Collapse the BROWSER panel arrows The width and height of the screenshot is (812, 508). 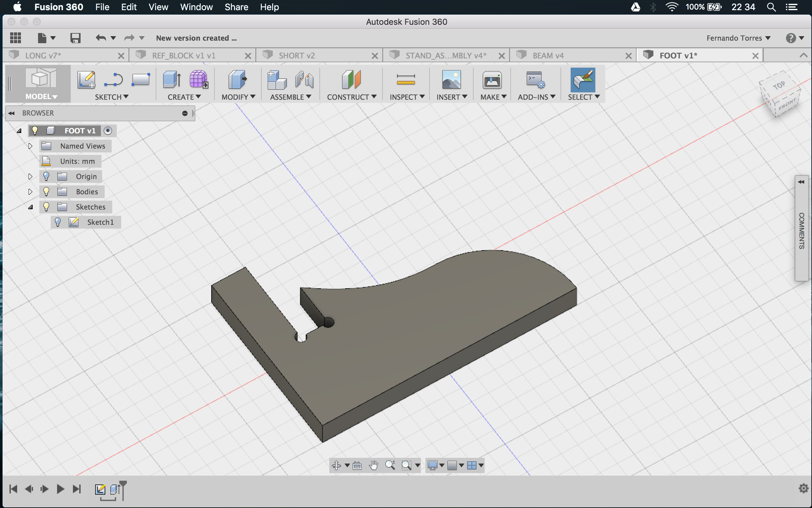11,113
